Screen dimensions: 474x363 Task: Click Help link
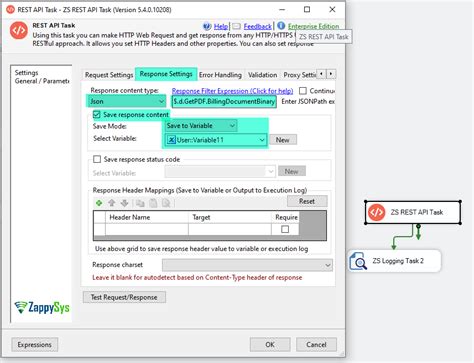(x=221, y=26)
